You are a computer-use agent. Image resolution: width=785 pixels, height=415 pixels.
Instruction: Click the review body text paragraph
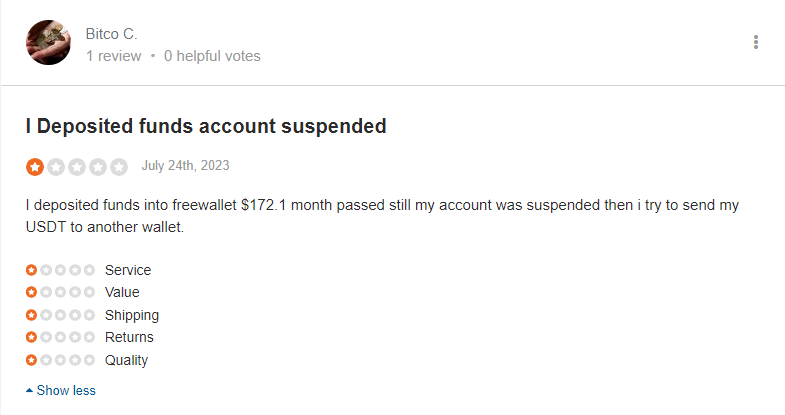click(x=381, y=216)
